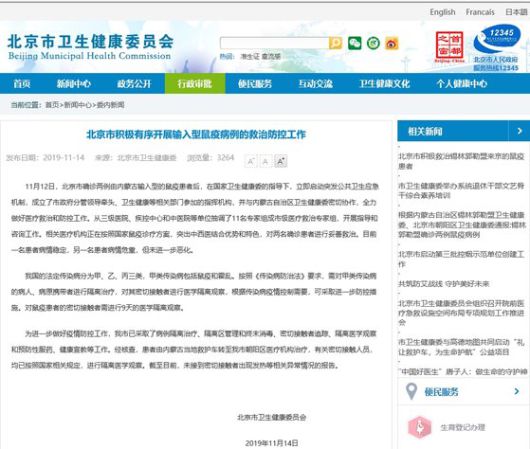Go to 新闻中心 in navigation bar
This screenshot has width=530, height=449.
click(74, 84)
